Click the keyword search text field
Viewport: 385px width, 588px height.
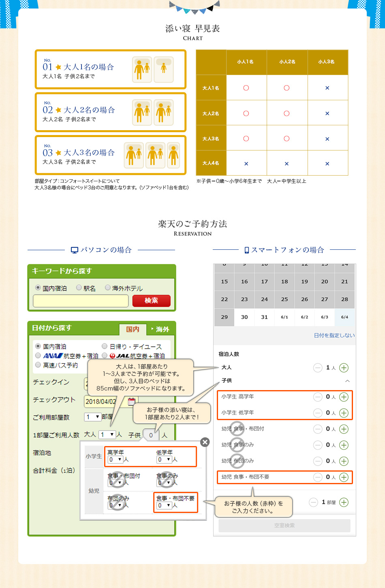(81, 301)
